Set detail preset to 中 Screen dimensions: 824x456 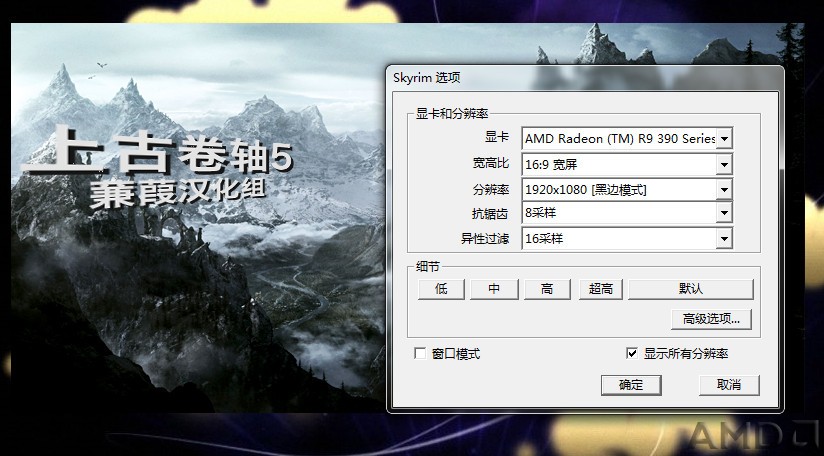point(494,289)
